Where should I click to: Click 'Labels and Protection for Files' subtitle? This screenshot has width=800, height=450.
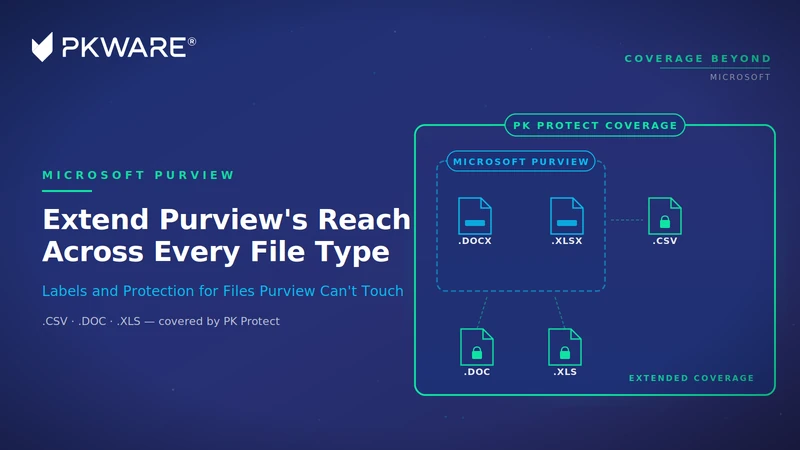[222, 291]
